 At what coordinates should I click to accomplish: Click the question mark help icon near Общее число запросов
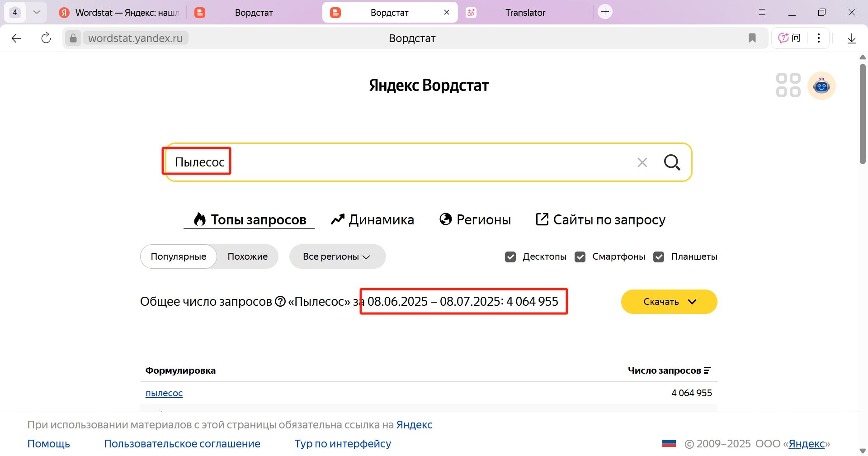click(280, 301)
